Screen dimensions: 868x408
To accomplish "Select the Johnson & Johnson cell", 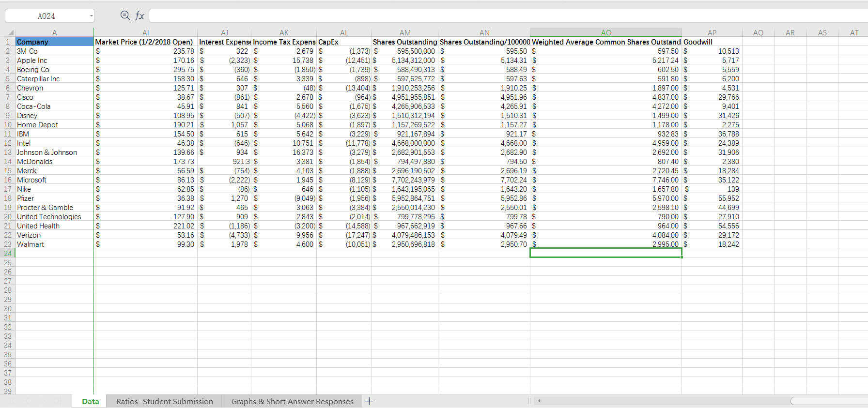I will (54, 152).
